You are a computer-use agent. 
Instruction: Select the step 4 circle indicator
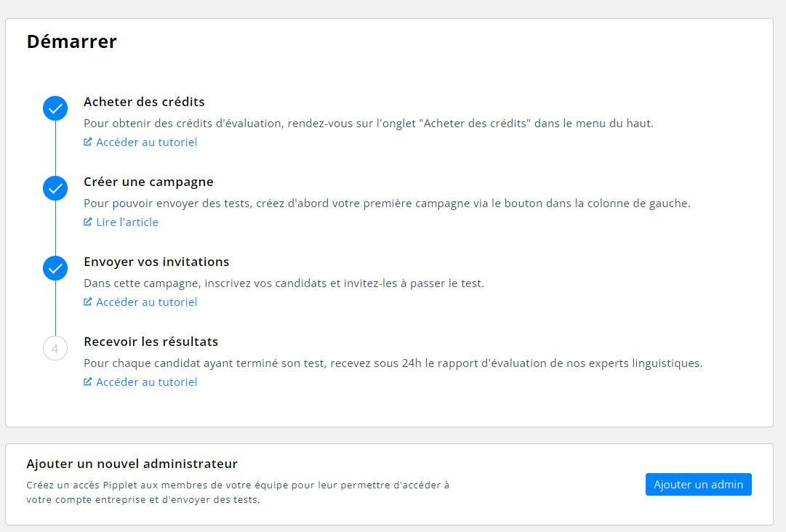click(x=55, y=349)
